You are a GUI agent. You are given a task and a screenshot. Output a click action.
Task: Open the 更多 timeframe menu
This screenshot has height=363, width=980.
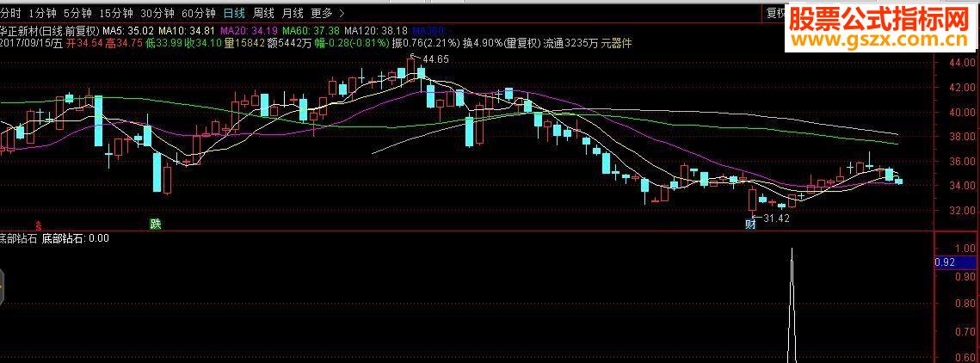point(321,13)
